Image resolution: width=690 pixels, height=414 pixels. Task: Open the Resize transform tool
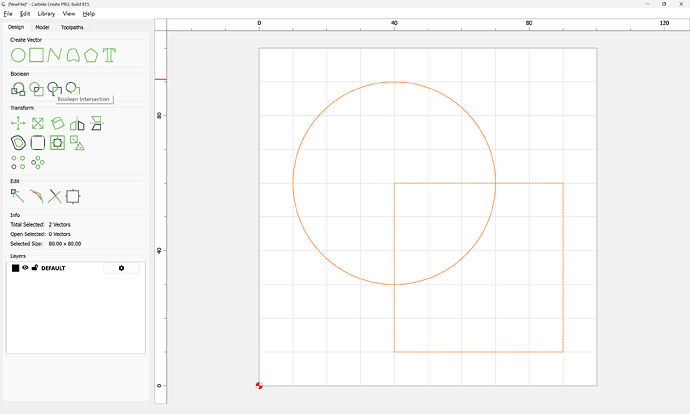tap(38, 123)
